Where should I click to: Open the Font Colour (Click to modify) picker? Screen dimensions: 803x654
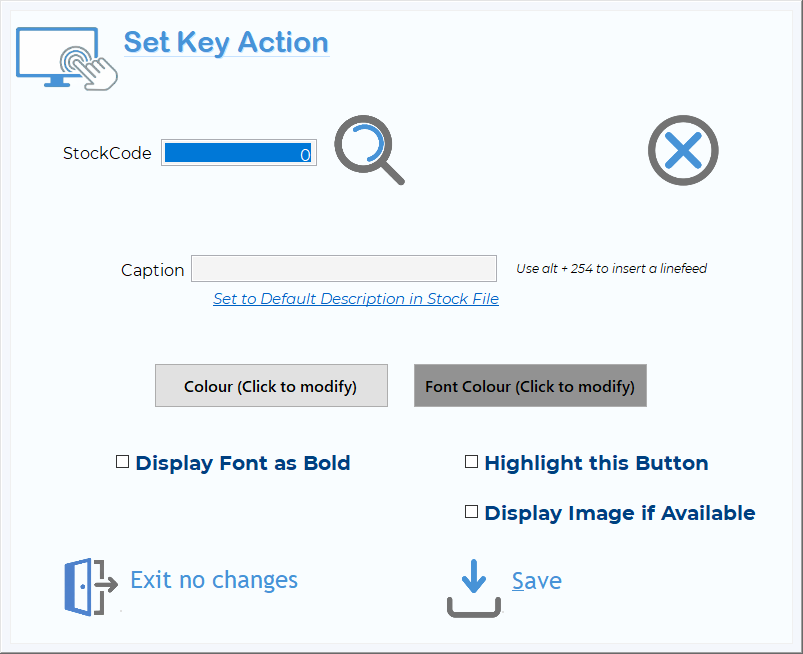point(530,386)
